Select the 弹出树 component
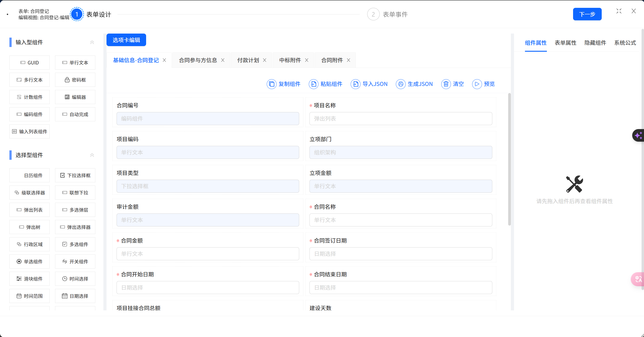This screenshot has height=337, width=644. [30, 227]
